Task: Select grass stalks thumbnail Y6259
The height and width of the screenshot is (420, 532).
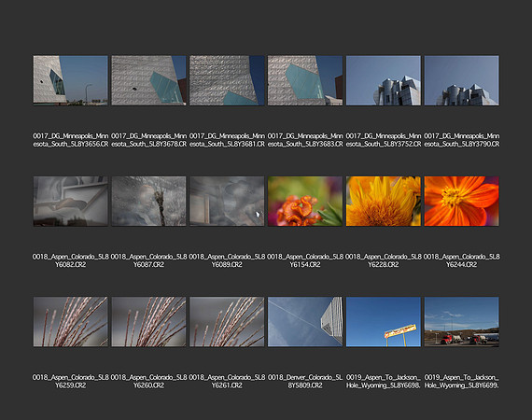Action: tap(71, 322)
